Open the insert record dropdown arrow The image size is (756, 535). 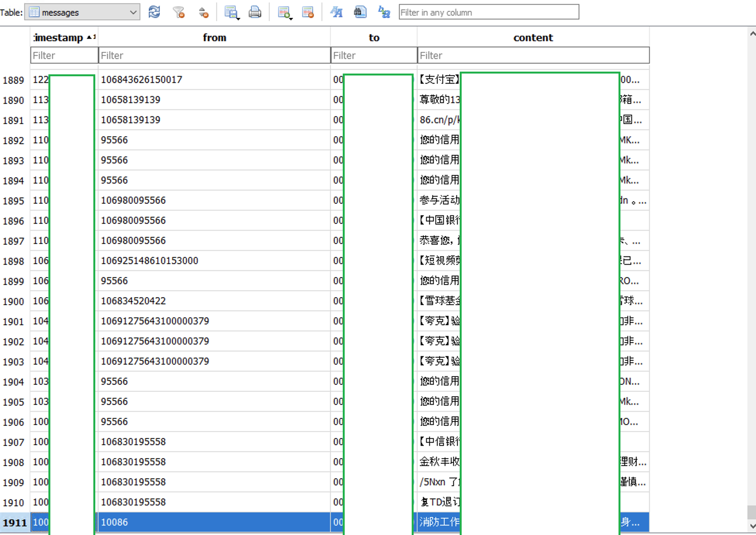tap(290, 18)
